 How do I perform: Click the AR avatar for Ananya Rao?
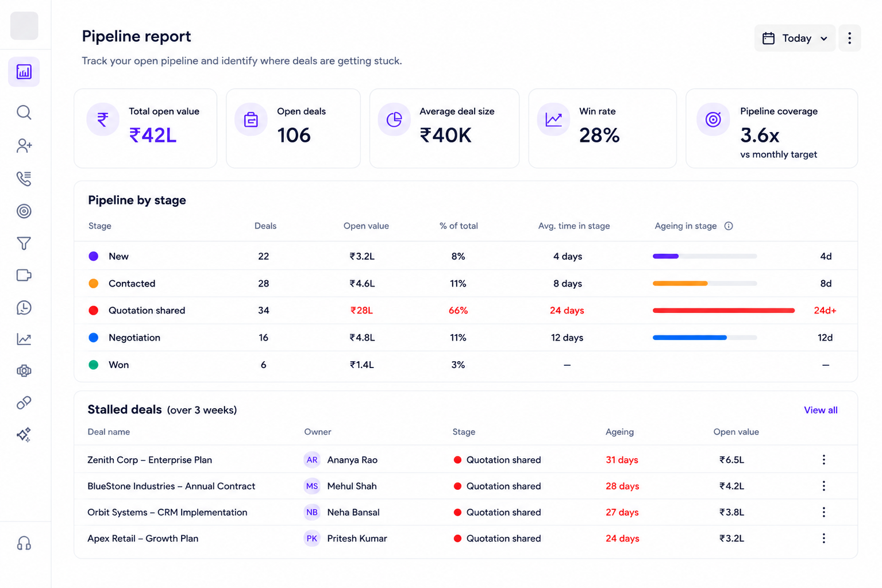312,460
